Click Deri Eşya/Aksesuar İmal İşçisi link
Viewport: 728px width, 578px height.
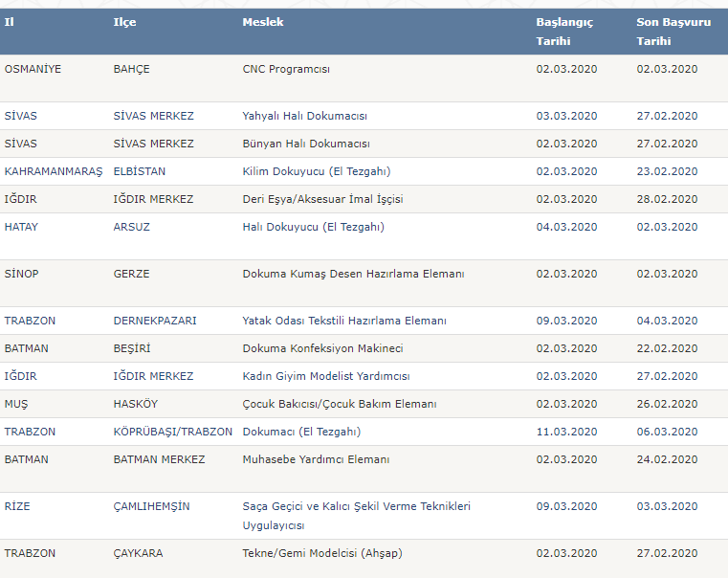[x=322, y=199]
